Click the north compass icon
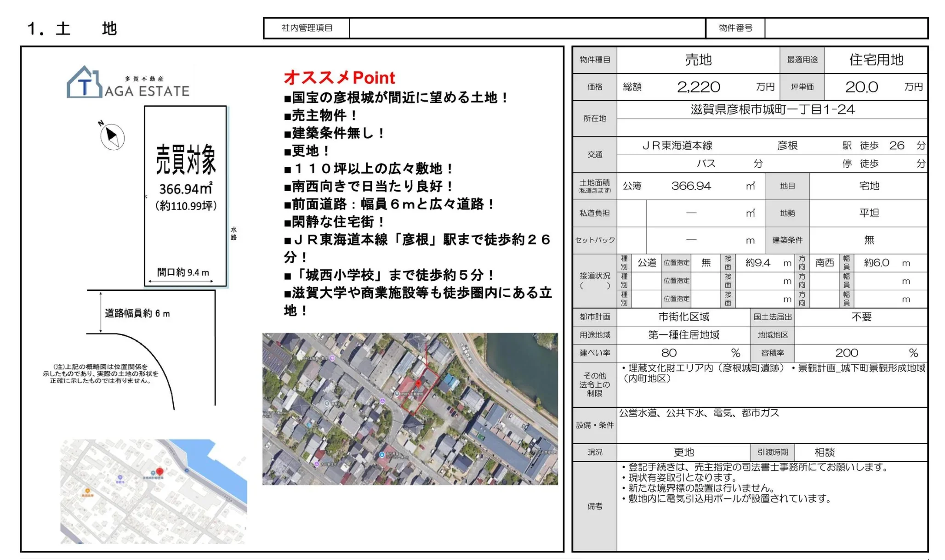The height and width of the screenshot is (560, 945). pyautogui.click(x=112, y=136)
